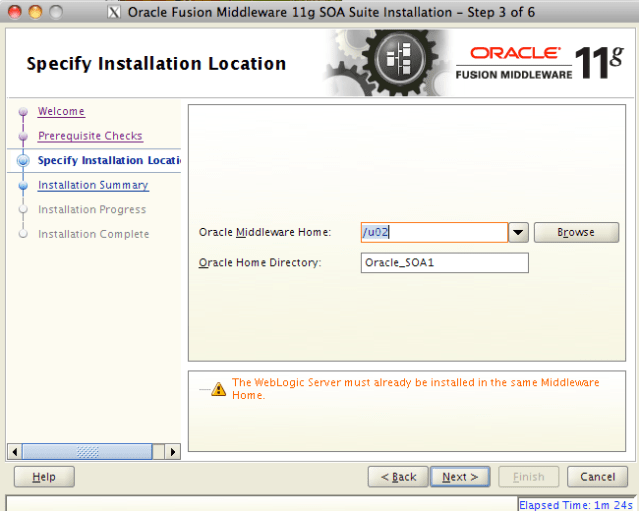Image resolution: width=640 pixels, height=511 pixels.
Task: Open Help for the installer
Action: pos(44,477)
